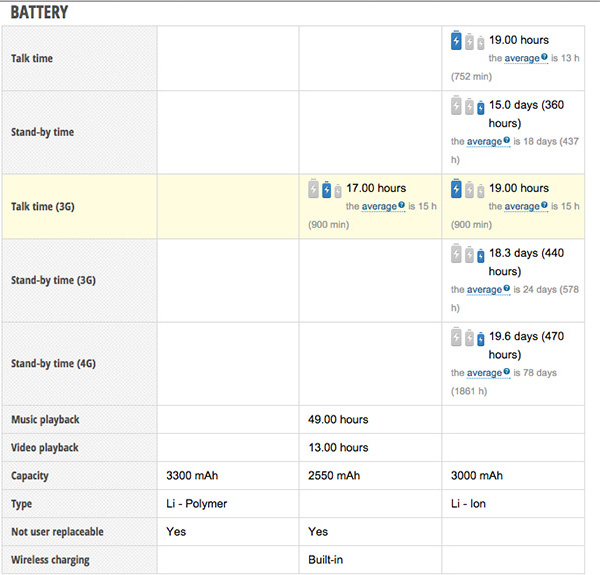Click battery rating icon beside 18.3 days

point(468,255)
